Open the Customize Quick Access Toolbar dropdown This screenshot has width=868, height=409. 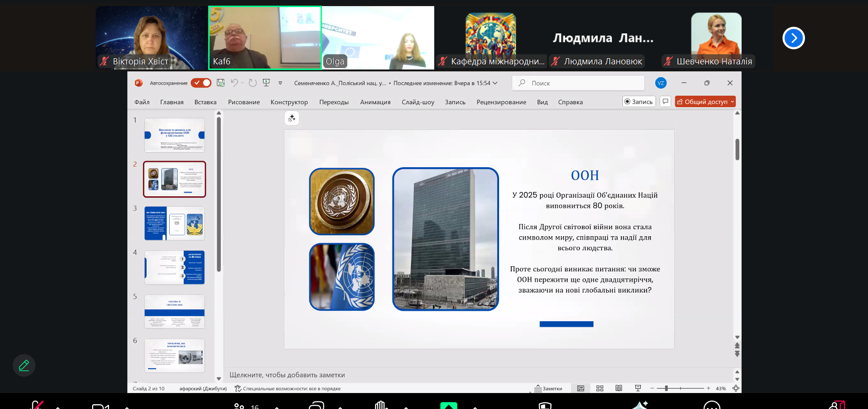(x=281, y=83)
